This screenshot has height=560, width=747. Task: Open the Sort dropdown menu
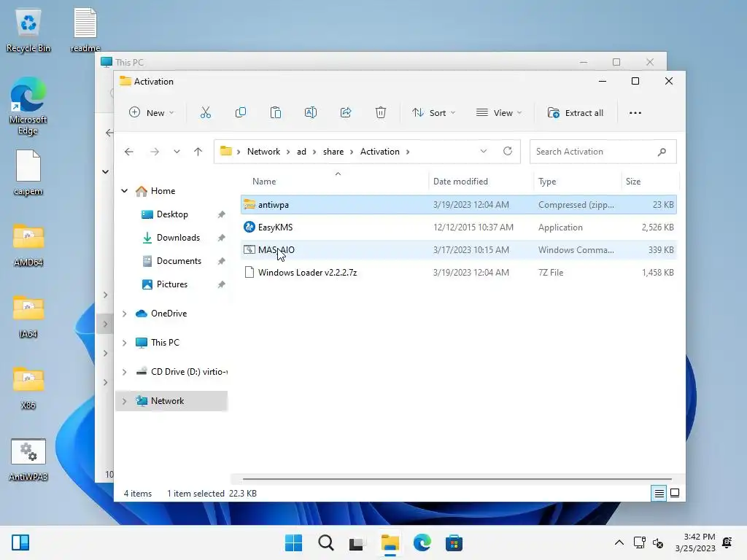pos(433,113)
